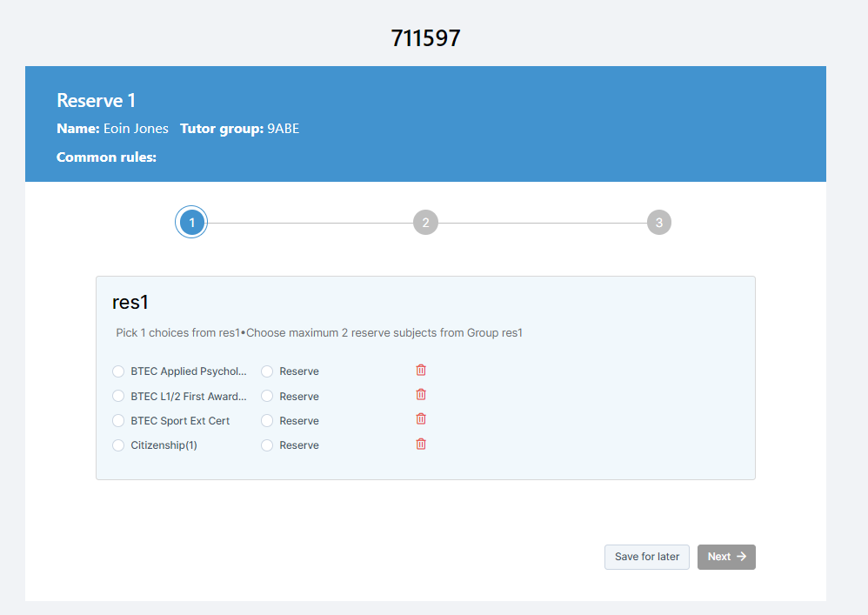868x615 pixels.
Task: Choose the BTEC Sport Ext Cert radio button
Action: pyautogui.click(x=118, y=421)
